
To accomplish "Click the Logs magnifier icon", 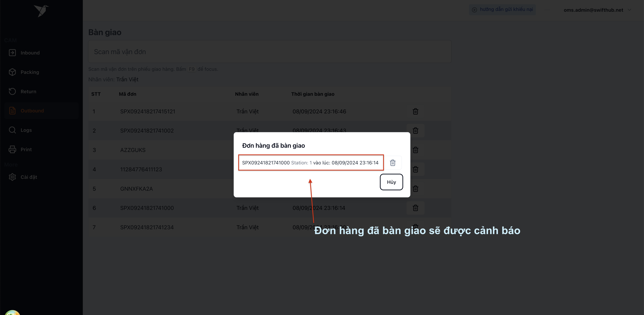I will [12, 130].
